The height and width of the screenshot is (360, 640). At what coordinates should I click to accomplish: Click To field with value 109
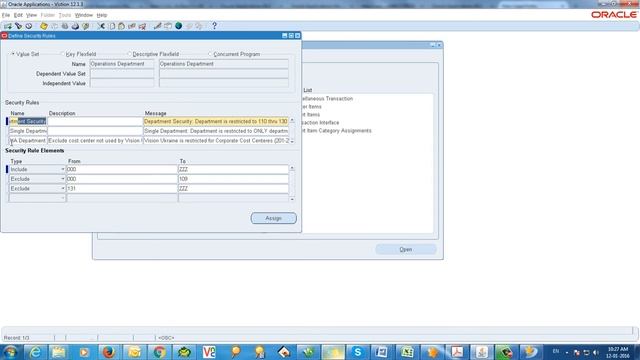(233, 179)
